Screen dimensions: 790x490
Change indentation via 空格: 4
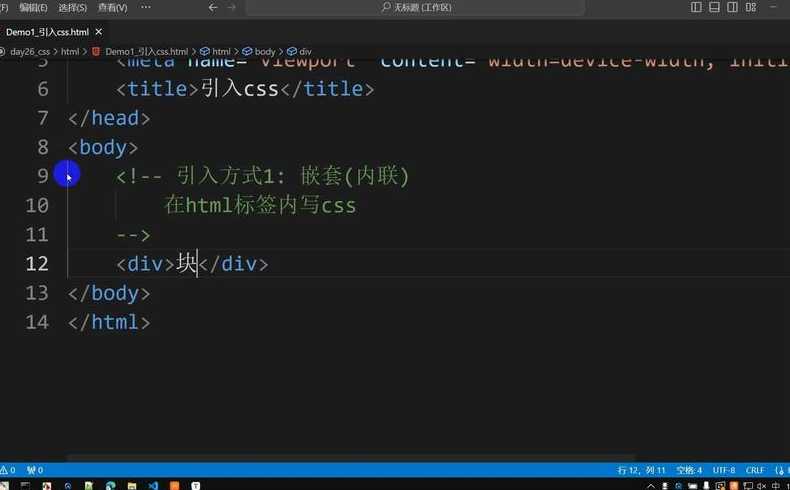click(689, 470)
